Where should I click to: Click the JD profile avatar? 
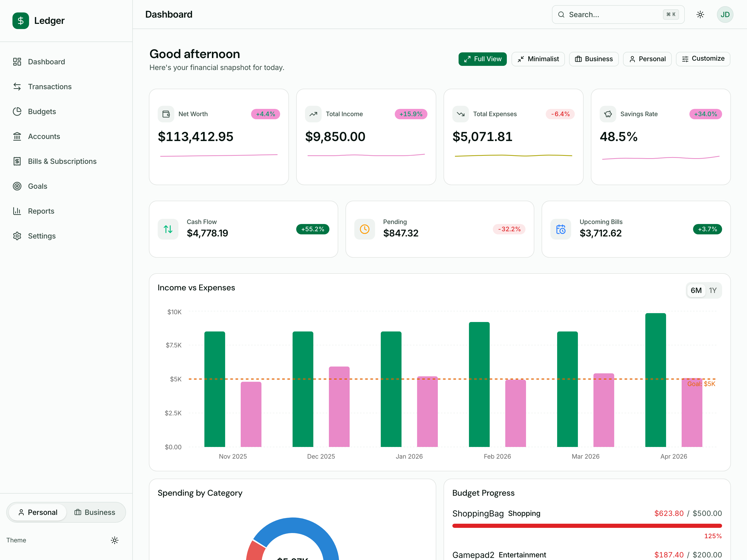[725, 14]
